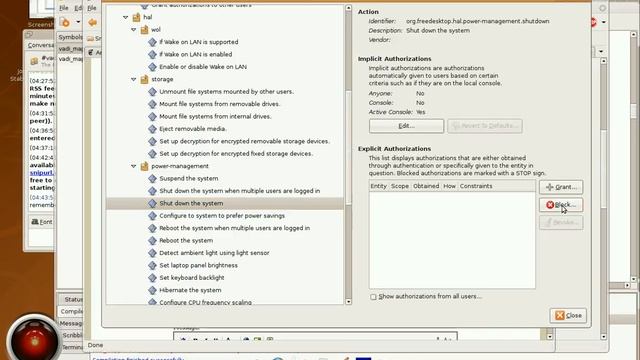Click the icon beside 'Suspend the system'
Image resolution: width=640 pixels, height=360 pixels.
pos(152,178)
